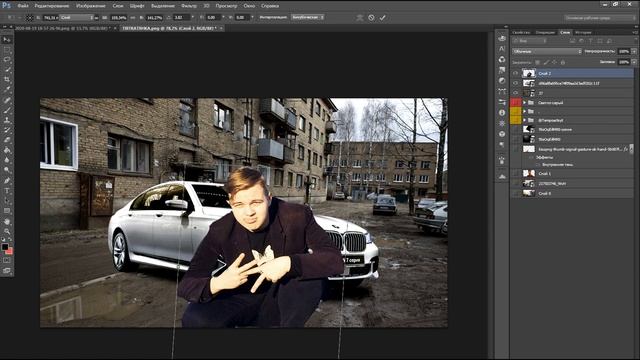The width and height of the screenshot is (640, 360).
Task: Select the Crop tool
Action: (7, 80)
